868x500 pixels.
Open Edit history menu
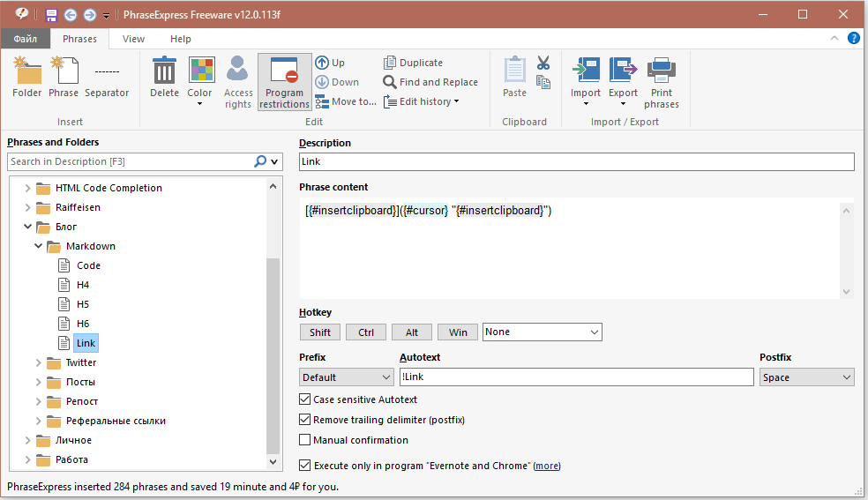click(422, 101)
